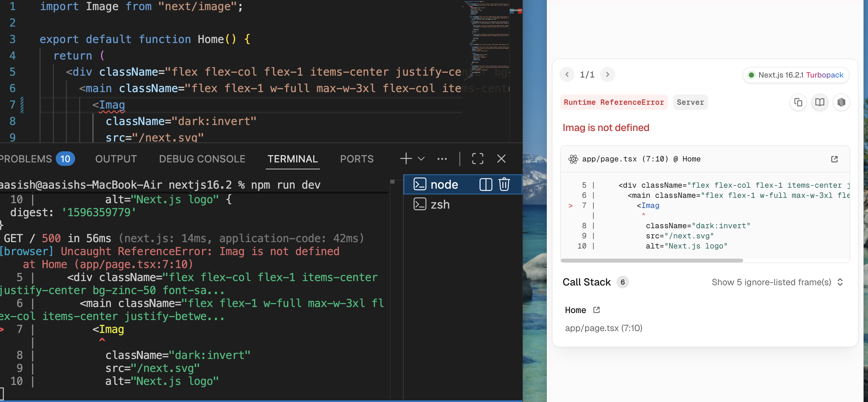Image resolution: width=868 pixels, height=402 pixels.
Task: Split the node terminal
Action: coord(486,185)
